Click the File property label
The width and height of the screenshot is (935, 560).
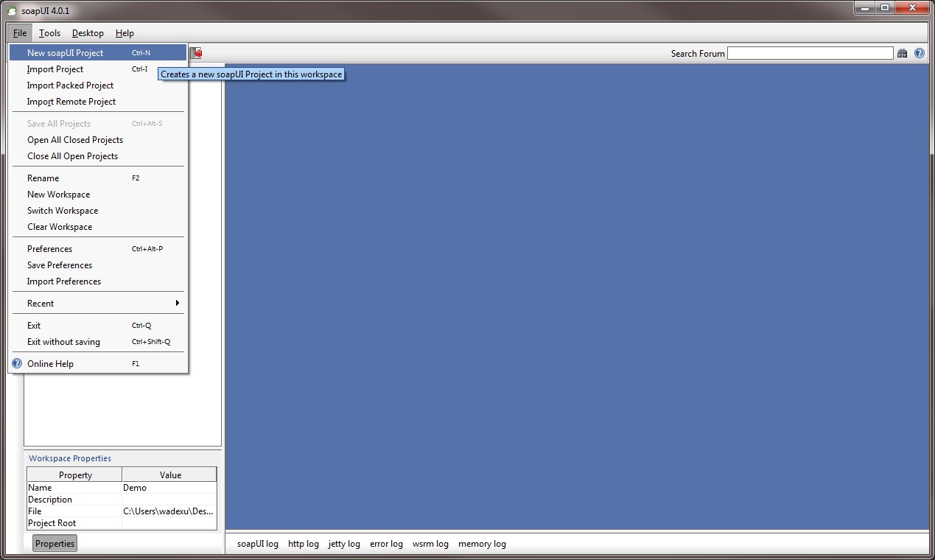point(35,511)
